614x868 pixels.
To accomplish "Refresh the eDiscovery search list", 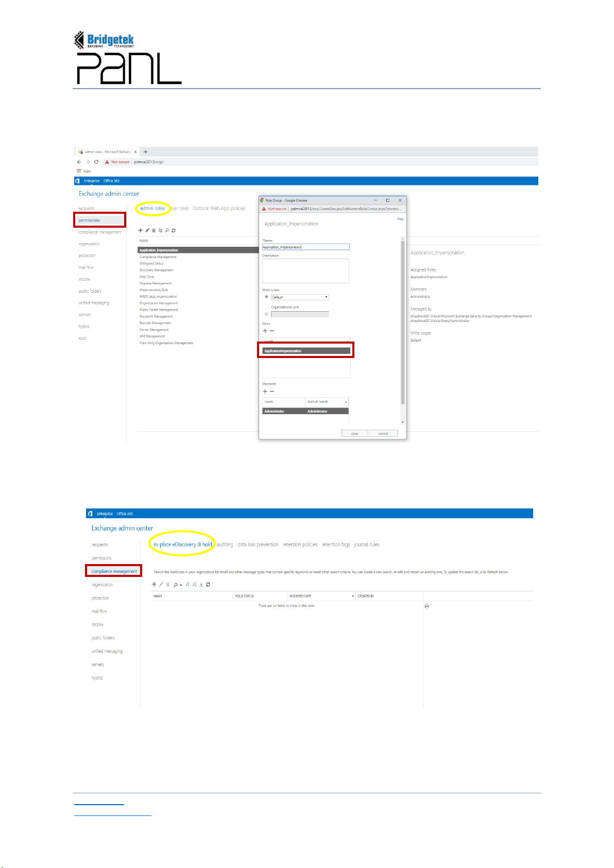I will (208, 584).
